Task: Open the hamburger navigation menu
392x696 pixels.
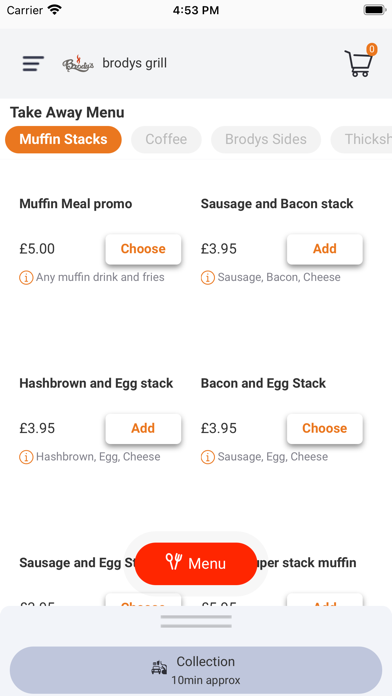Action: pyautogui.click(x=33, y=63)
